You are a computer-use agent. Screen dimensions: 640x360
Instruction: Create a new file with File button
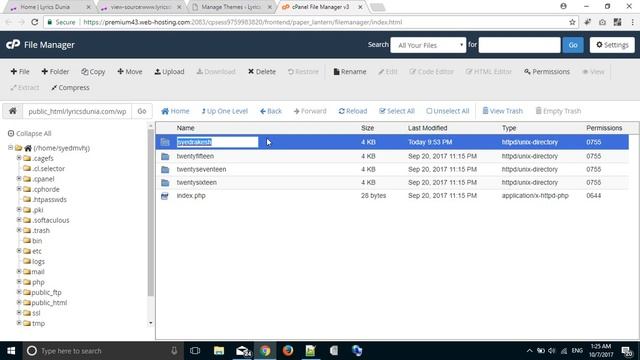20,71
